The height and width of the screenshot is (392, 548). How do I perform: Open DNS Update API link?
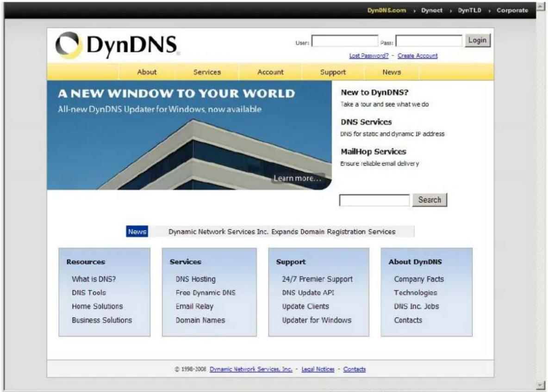point(308,293)
